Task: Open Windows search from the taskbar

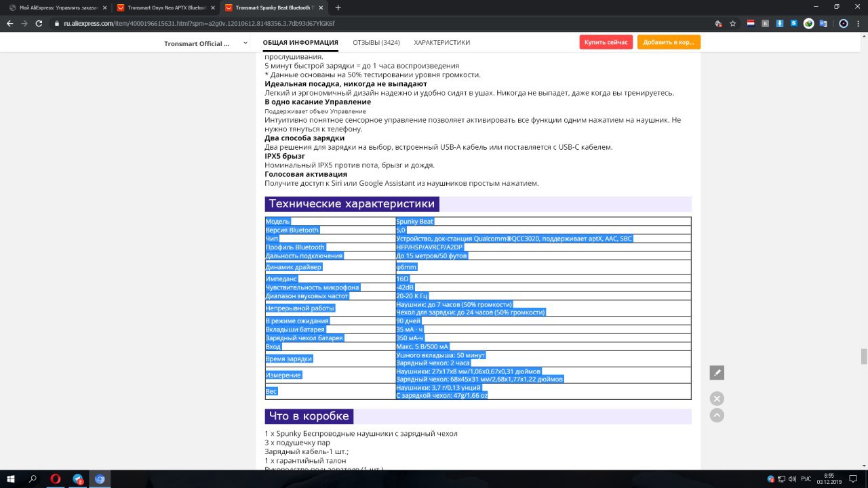Action: tap(33, 479)
